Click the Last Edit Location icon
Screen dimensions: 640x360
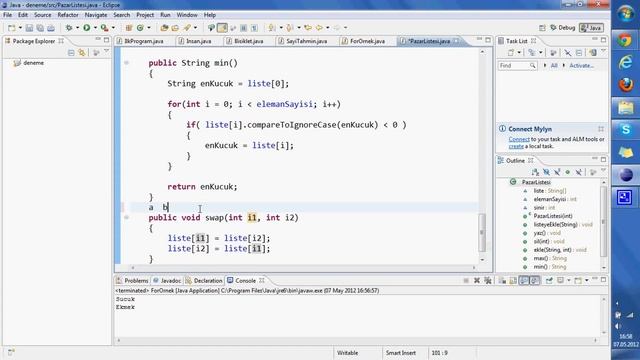(308, 28)
